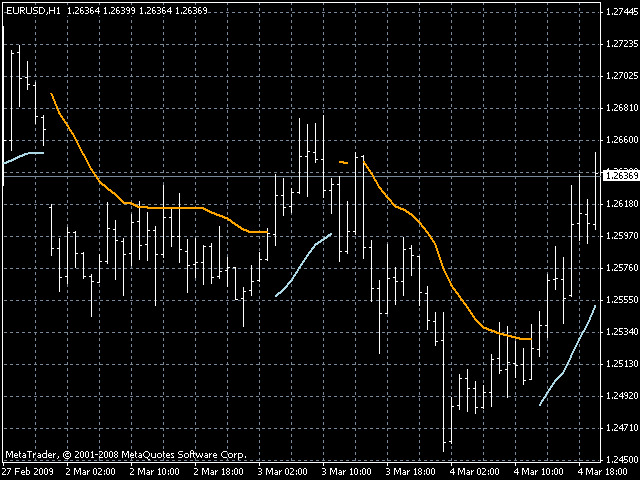
Task: Click the 1.26180 price scale value
Action: tap(622, 204)
